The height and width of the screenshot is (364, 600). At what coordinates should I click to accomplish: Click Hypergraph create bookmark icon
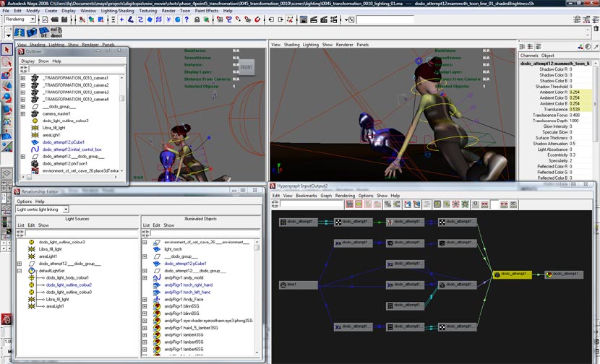408,204
